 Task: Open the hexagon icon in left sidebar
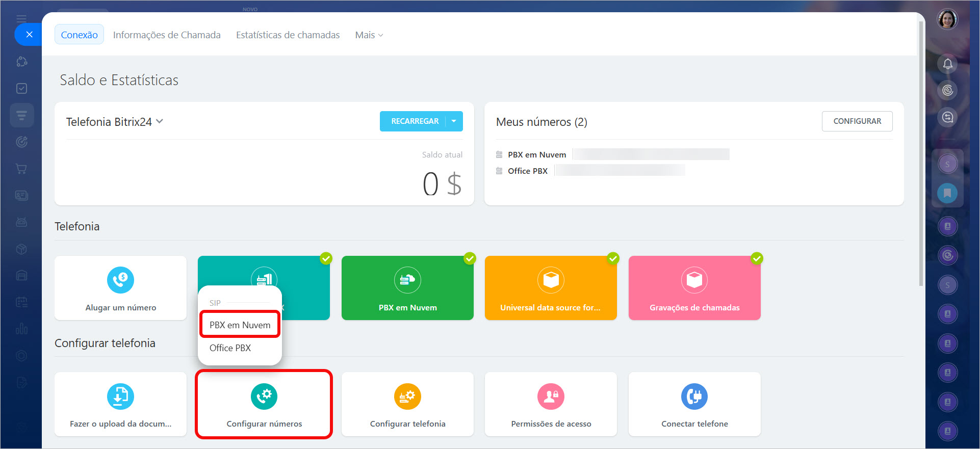[21, 356]
